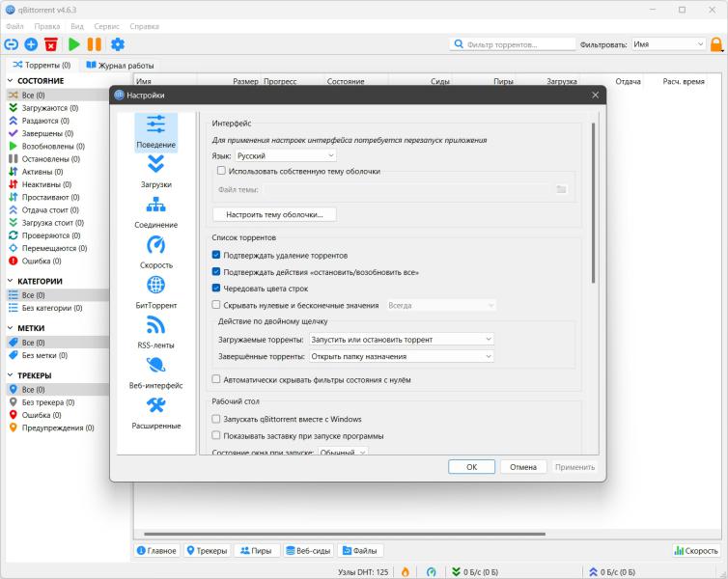Open the Завершённые торренты action dropdown
This screenshot has height=579, width=728.
coord(401,356)
